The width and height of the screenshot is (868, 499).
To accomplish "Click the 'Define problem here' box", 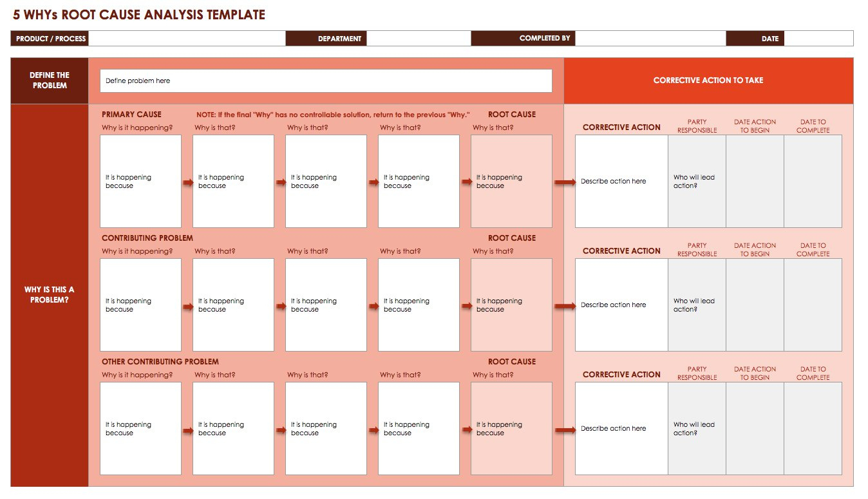I will coord(326,81).
